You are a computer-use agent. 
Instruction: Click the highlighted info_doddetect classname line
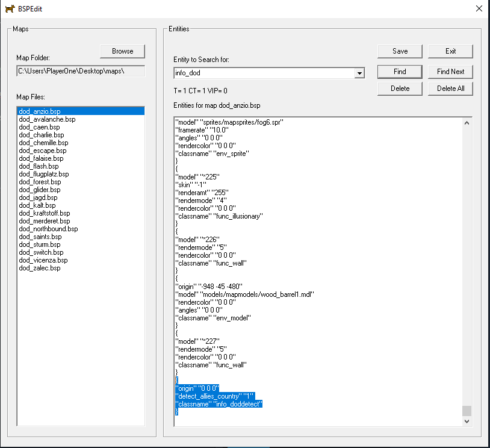tap(219, 404)
